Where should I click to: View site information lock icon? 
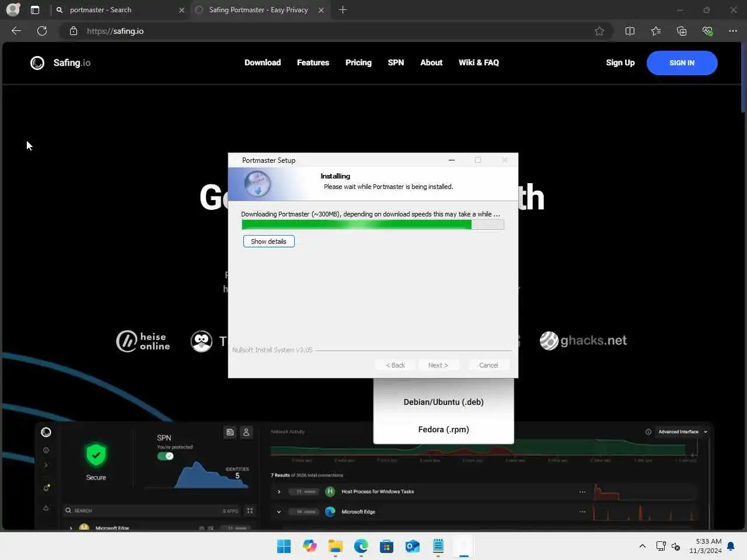click(x=74, y=31)
